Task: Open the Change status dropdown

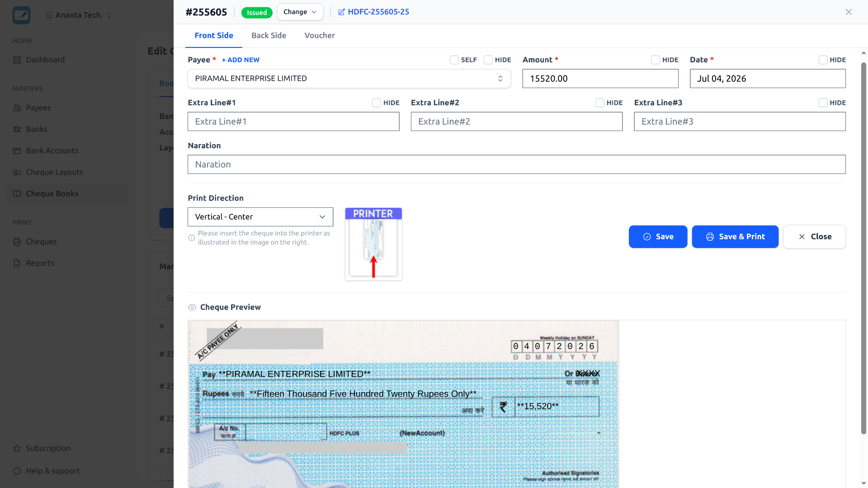Action: coord(300,12)
